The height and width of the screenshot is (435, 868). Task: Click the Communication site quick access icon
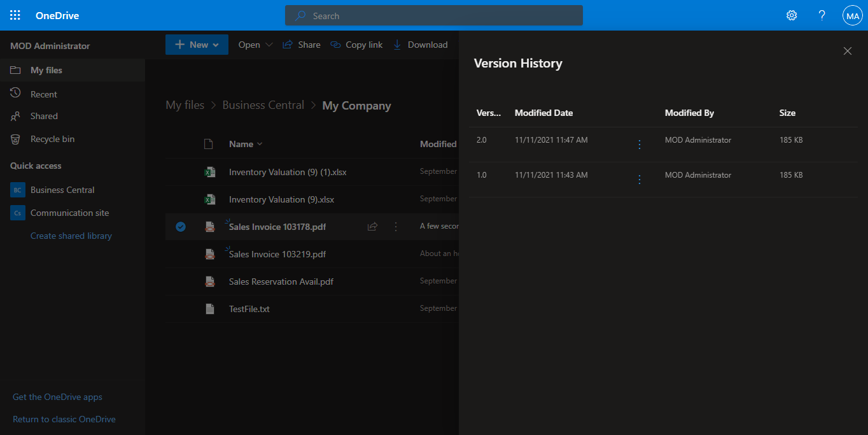17,212
